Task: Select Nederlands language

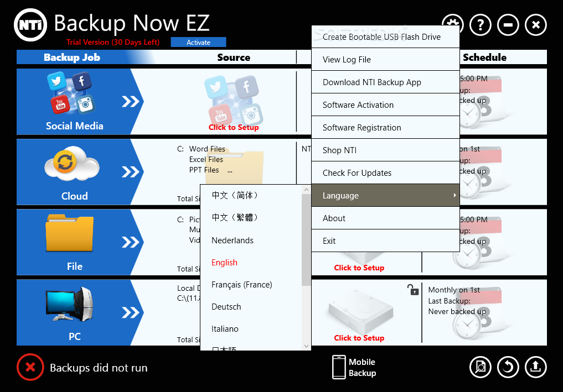Action: tap(251, 240)
